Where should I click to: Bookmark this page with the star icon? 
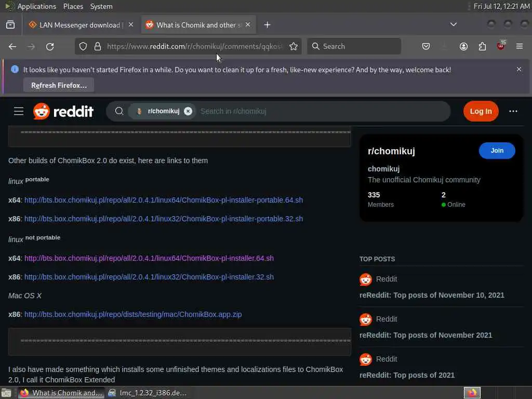pos(294,46)
